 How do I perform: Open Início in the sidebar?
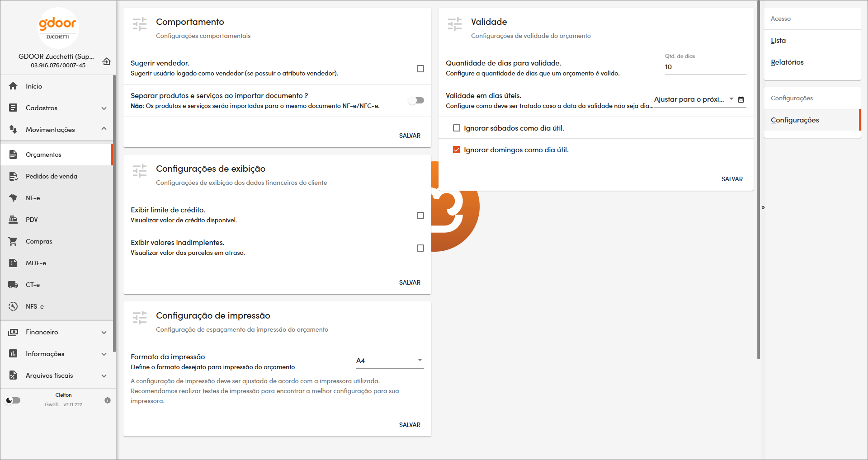57,86
